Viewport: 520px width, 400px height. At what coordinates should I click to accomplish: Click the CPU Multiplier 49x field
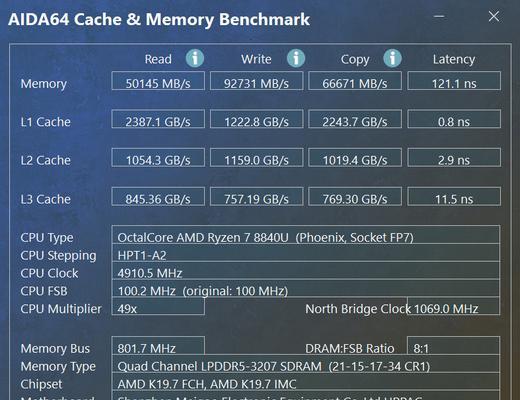point(158,306)
